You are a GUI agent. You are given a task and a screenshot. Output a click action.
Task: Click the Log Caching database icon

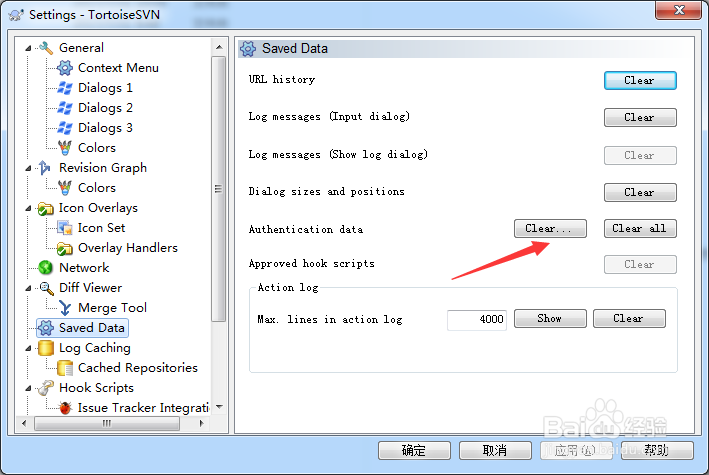coord(45,347)
